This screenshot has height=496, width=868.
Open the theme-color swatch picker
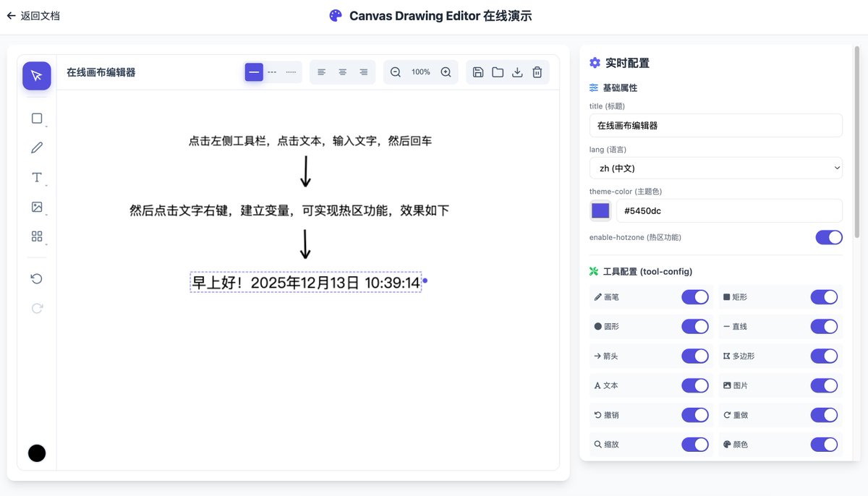click(x=601, y=210)
